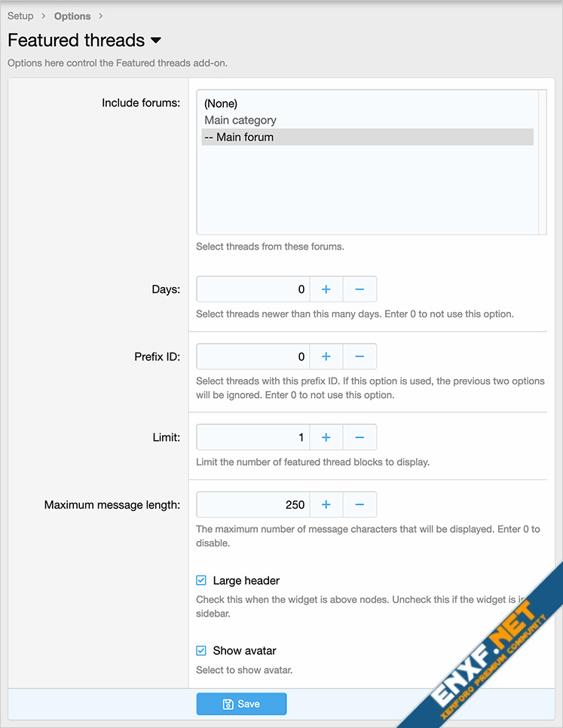Click minus icon for Prefix ID
The width and height of the screenshot is (563, 728).
tap(360, 356)
